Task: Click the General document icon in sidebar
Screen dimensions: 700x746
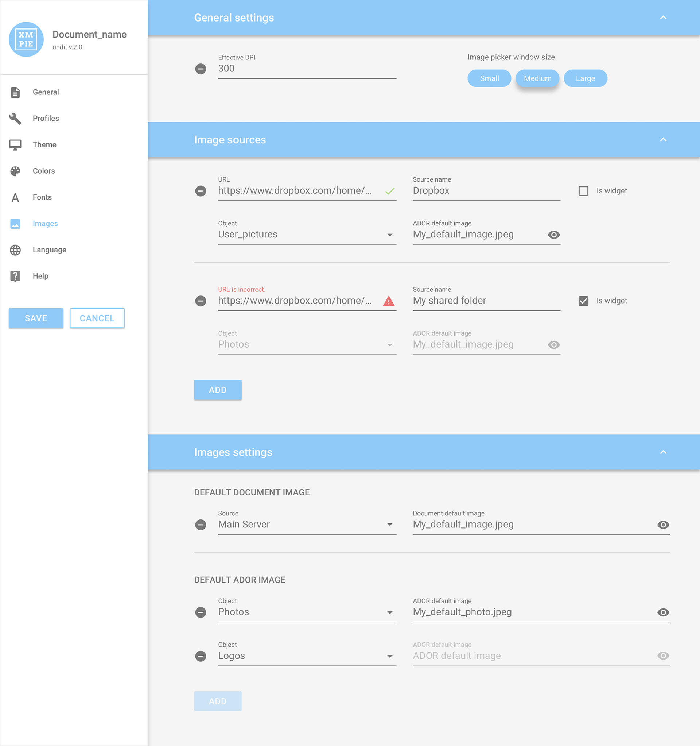Action: tap(15, 92)
